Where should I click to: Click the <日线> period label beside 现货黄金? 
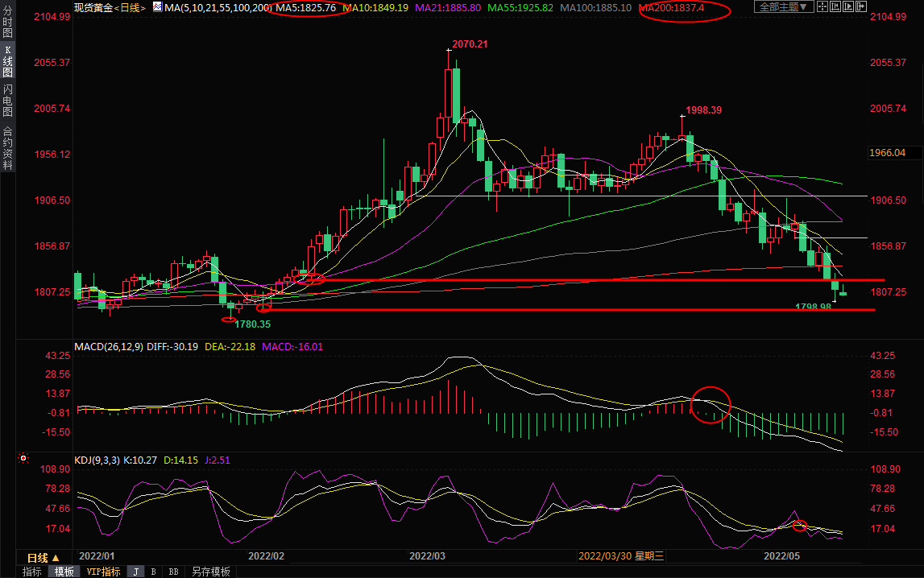point(130,7)
